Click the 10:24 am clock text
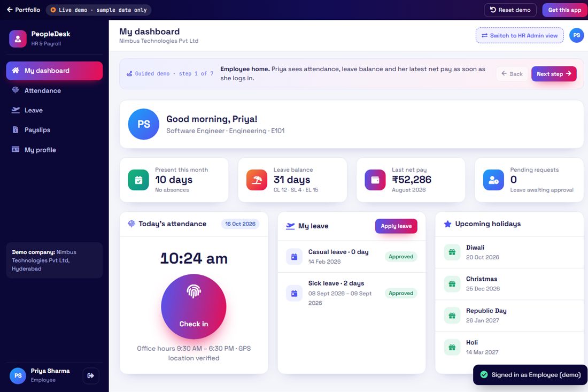 [x=194, y=258]
